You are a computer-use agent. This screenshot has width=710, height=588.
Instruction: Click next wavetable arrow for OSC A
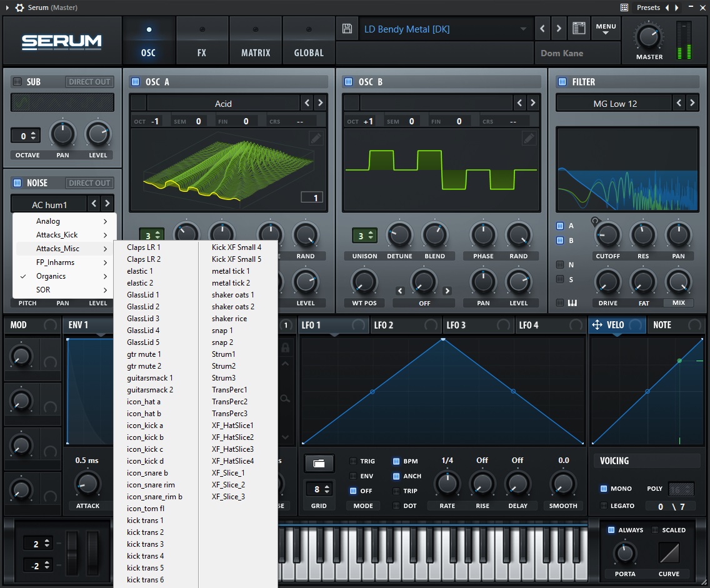(x=320, y=103)
